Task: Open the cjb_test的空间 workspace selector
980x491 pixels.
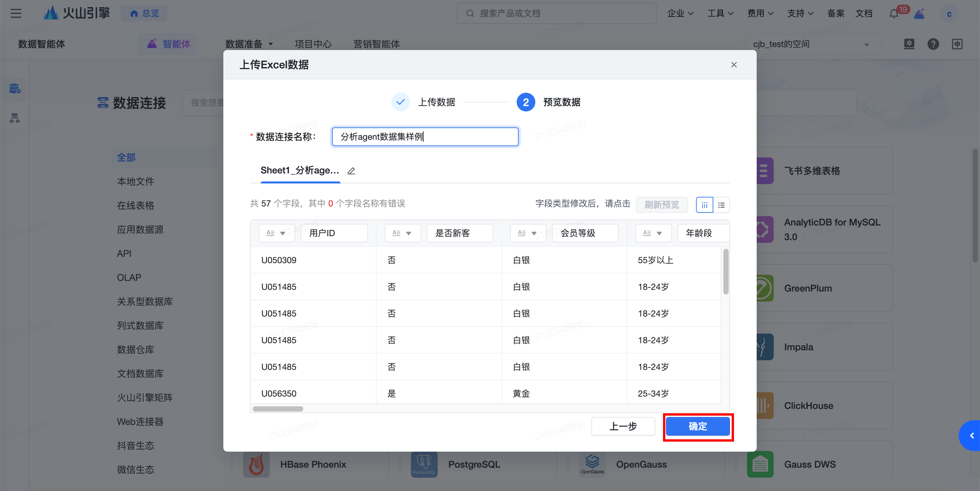Action: pos(813,44)
